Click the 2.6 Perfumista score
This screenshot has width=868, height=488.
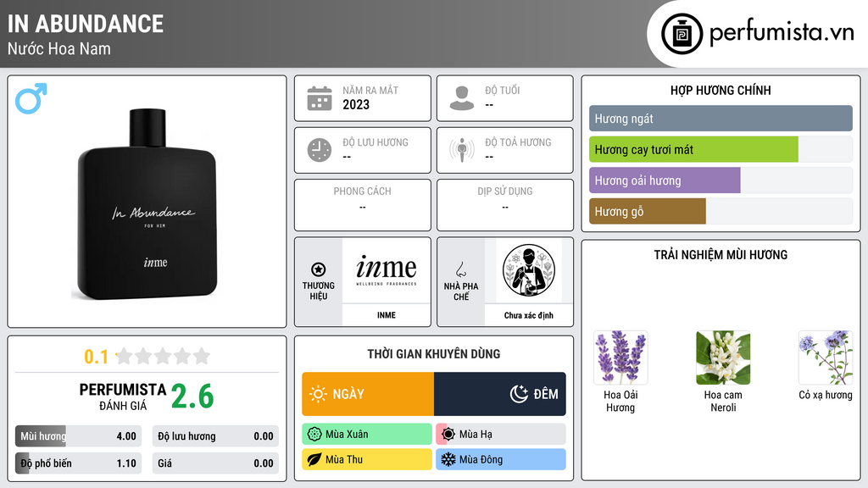[x=192, y=396]
